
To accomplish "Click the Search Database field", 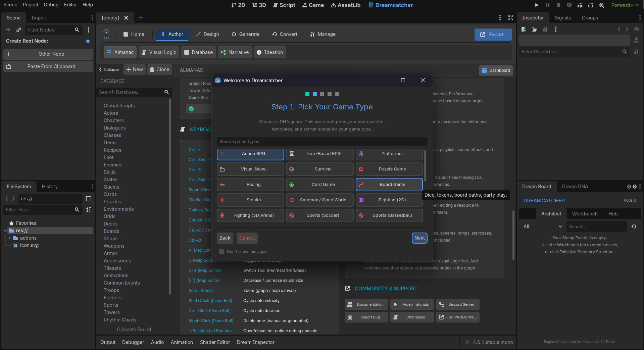I will click(134, 92).
